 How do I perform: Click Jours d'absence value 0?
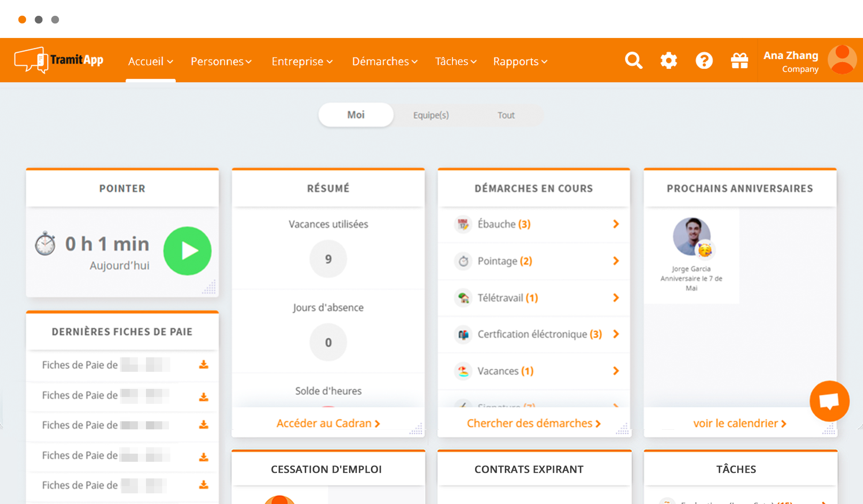point(328,342)
